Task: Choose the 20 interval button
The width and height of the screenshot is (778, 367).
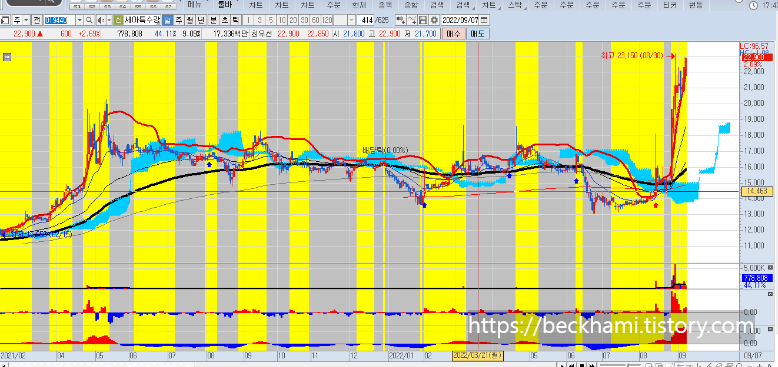Action: point(294,20)
